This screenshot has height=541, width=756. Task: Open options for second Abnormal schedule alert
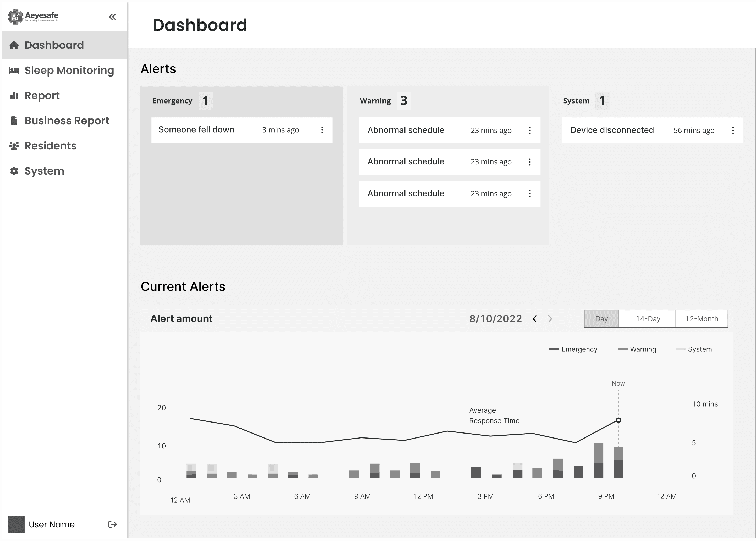[530, 162]
